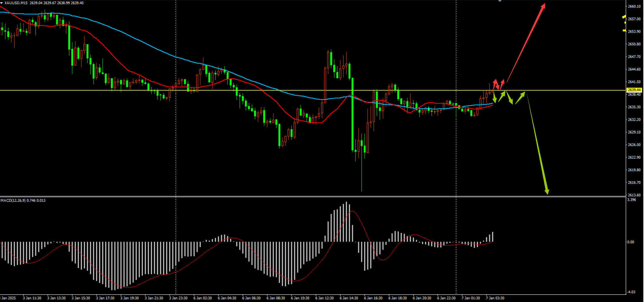Click the 7 Jan 01:30 time label

(x=471, y=298)
